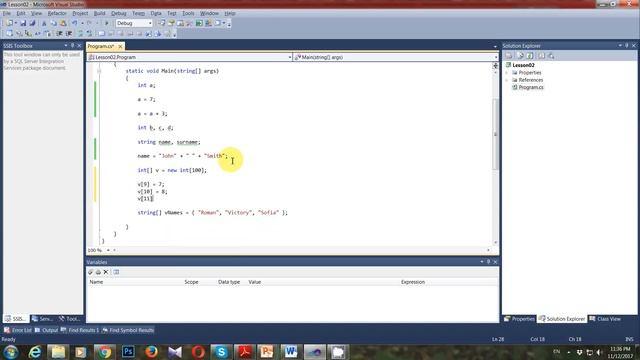The image size is (640, 360).
Task: Open Google Chrome from the taskbar
Action: point(104,351)
